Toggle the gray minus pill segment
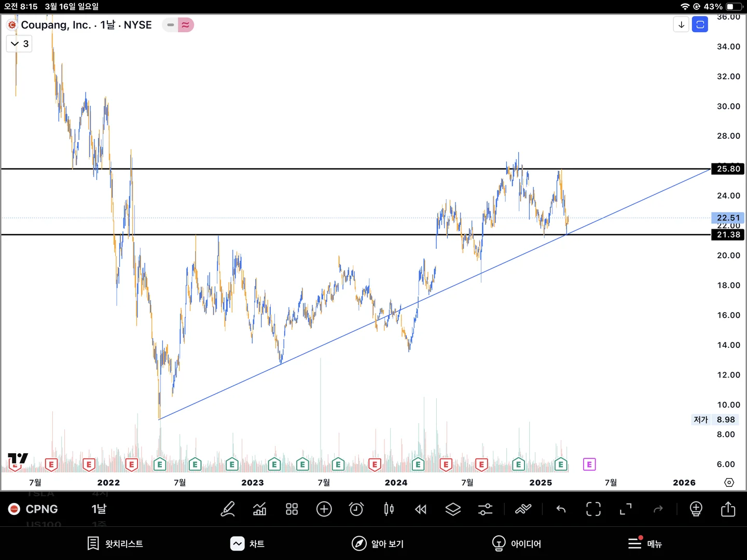The image size is (747, 560). coord(170,25)
